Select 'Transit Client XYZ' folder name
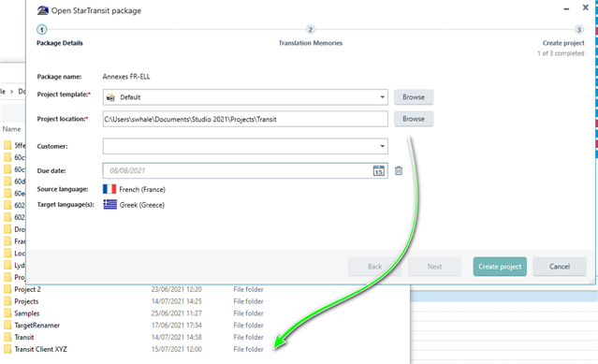The height and width of the screenshot is (364, 598). (40, 349)
